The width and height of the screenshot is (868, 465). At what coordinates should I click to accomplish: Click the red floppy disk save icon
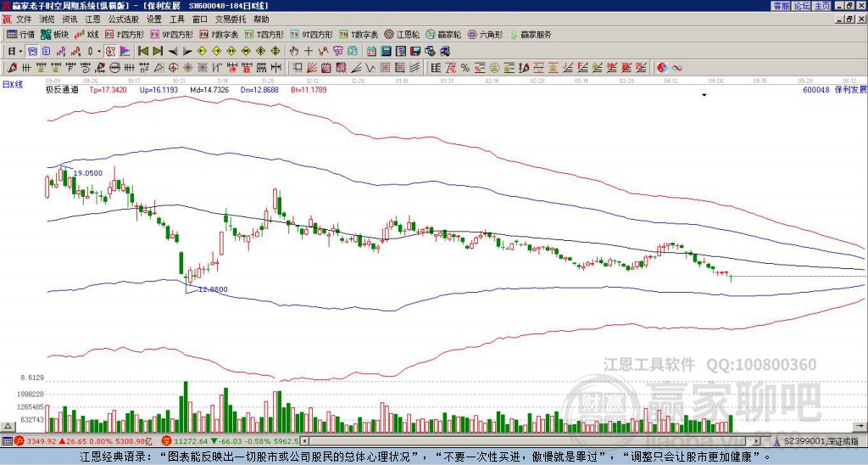click(415, 52)
